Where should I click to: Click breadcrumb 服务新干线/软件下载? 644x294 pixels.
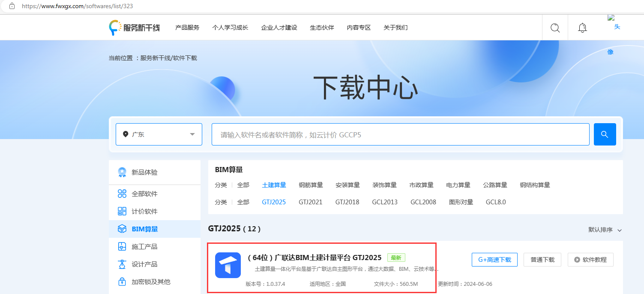pyautogui.click(x=169, y=58)
